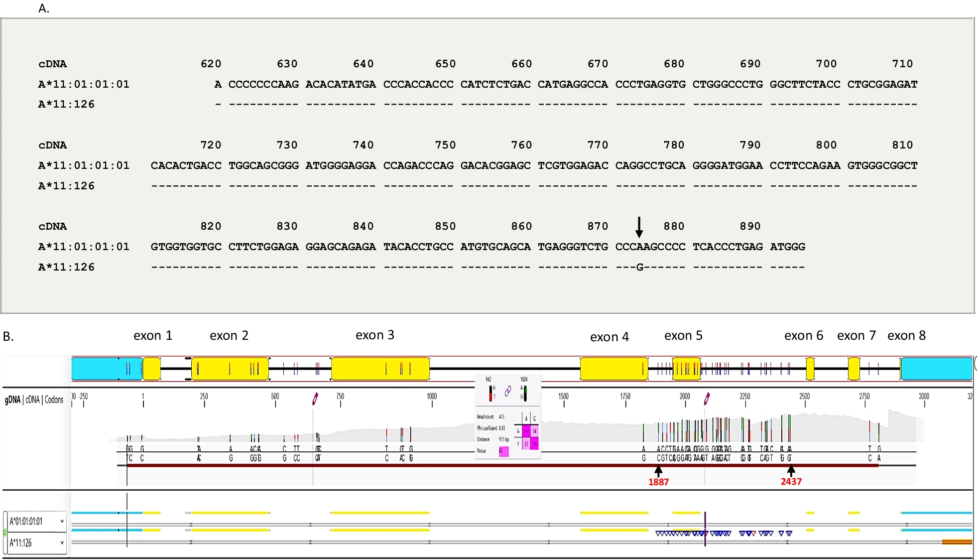Click the trailing ATGGG sequence block
The image size is (980, 560).
[787, 247]
